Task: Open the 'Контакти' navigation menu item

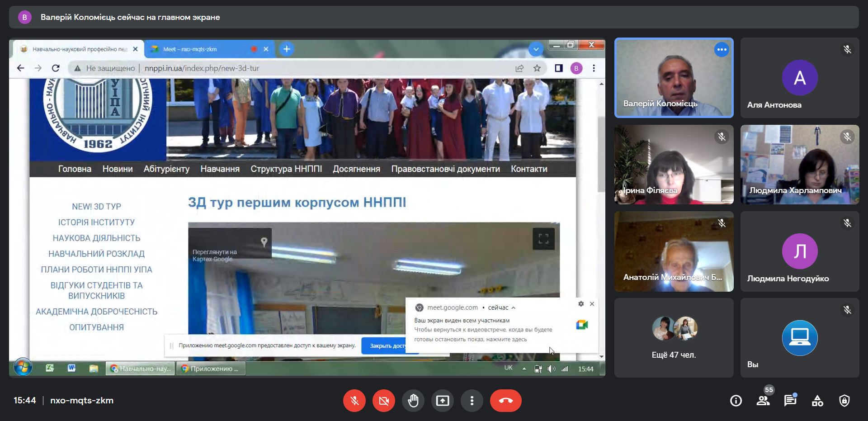Action: tap(529, 169)
